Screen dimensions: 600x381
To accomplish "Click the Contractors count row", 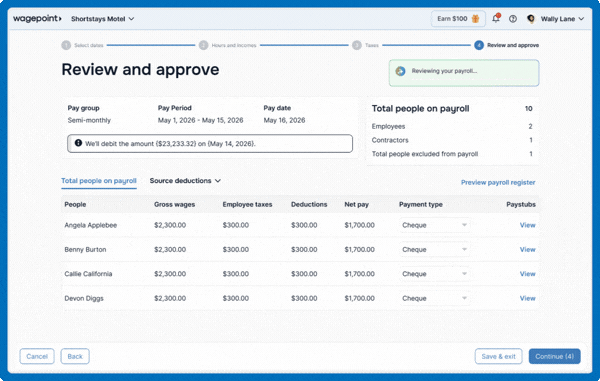I will click(x=452, y=140).
